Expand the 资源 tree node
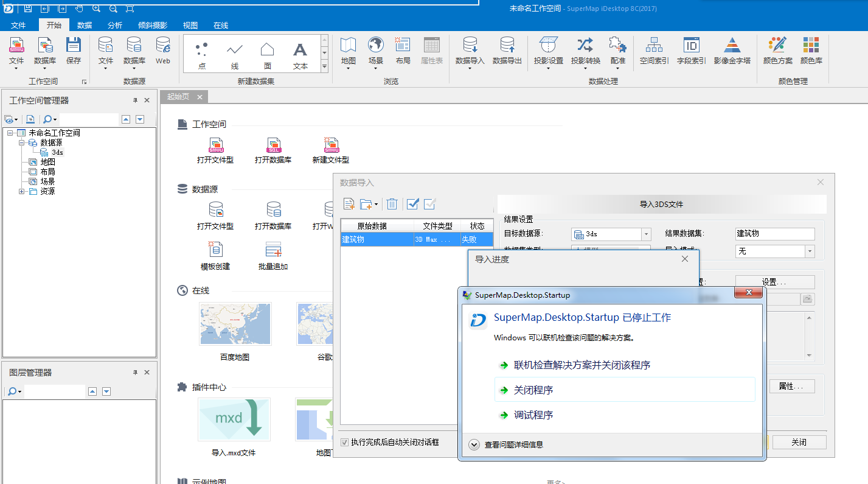 (x=21, y=191)
